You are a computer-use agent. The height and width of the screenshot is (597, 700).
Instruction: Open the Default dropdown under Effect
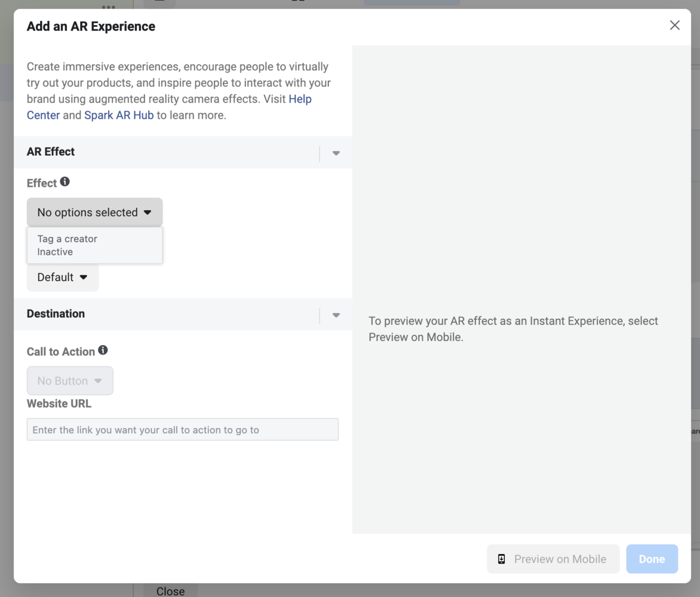tap(62, 277)
